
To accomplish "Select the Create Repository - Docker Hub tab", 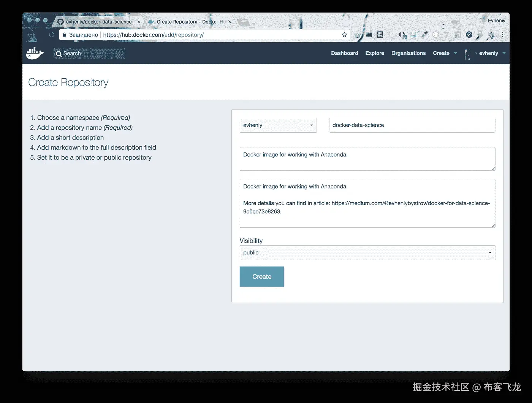I will click(190, 22).
